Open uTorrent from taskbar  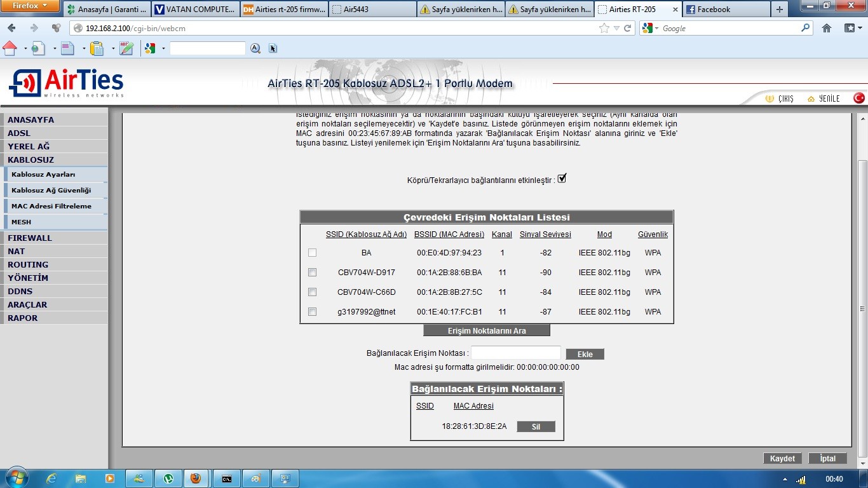click(169, 478)
